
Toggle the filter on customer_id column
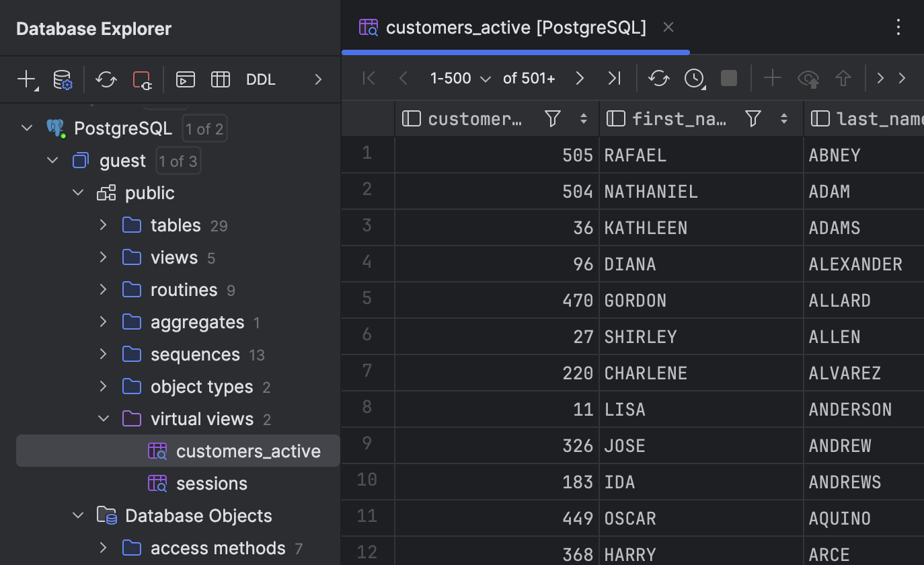tap(552, 118)
